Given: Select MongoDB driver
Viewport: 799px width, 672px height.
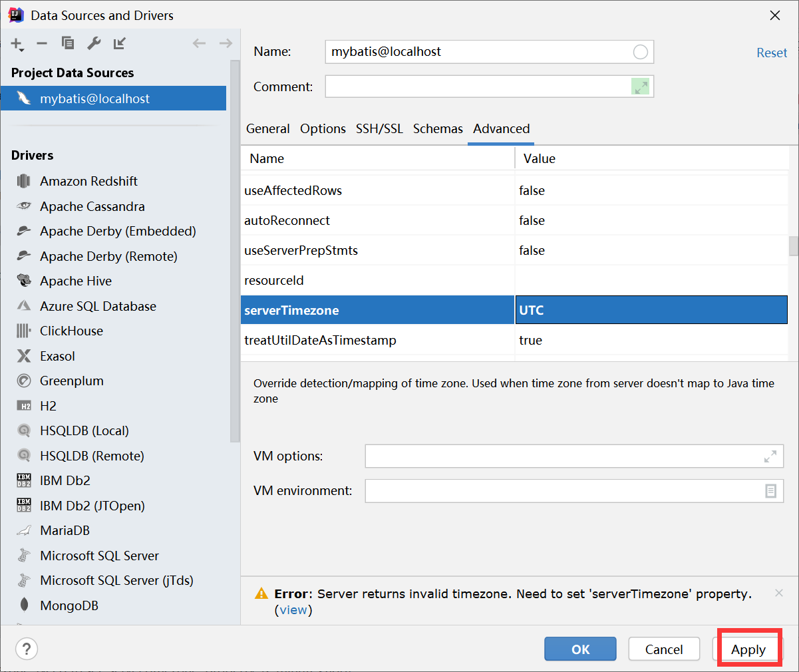Looking at the screenshot, I should coord(69,605).
